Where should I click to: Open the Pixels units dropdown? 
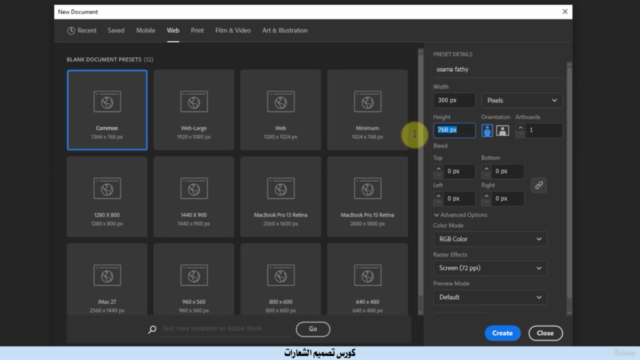(522, 100)
